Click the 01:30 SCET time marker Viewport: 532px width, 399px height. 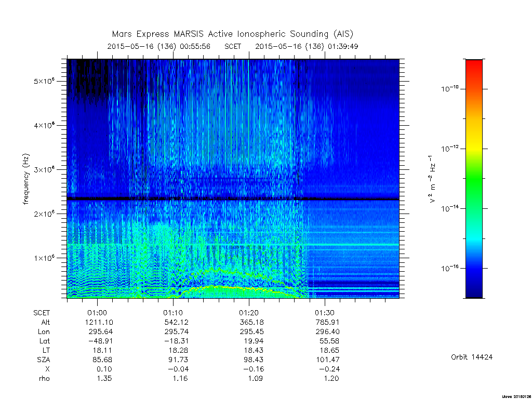tap(325, 312)
